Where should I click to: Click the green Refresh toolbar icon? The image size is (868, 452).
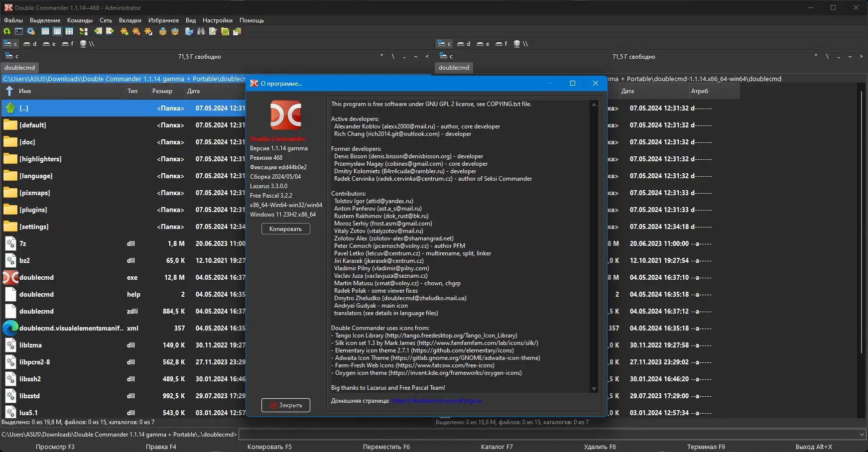(7, 31)
